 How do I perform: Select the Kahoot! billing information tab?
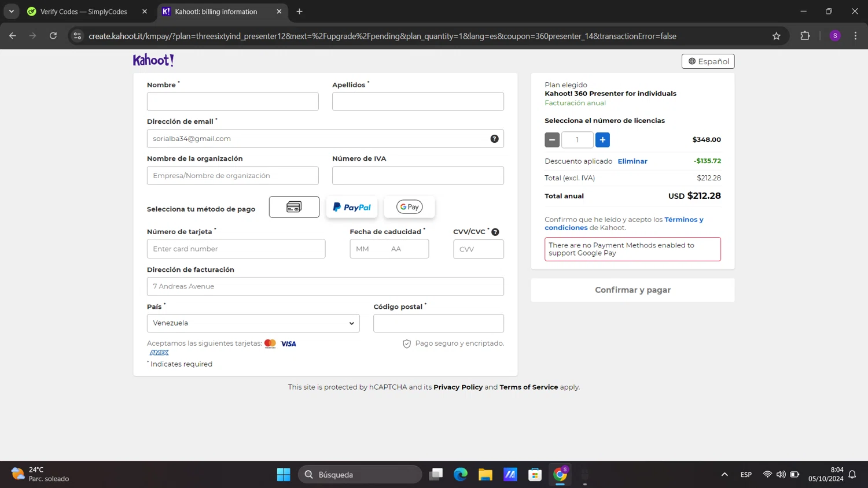tap(216, 12)
